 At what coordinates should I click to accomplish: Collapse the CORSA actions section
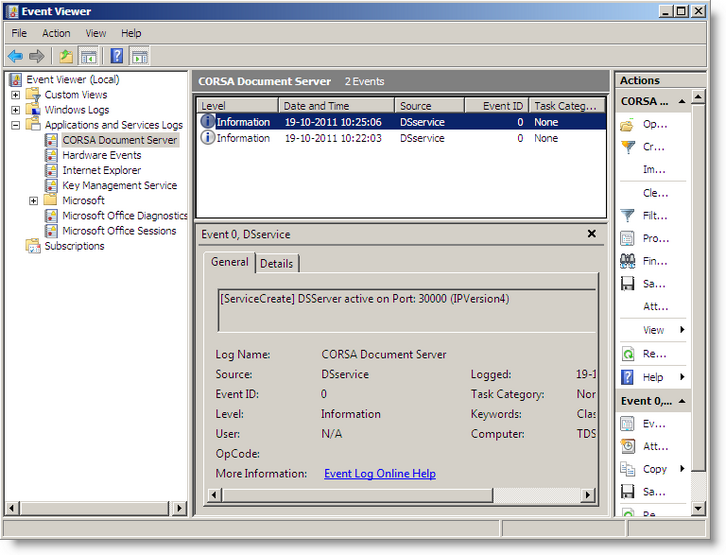[682, 101]
